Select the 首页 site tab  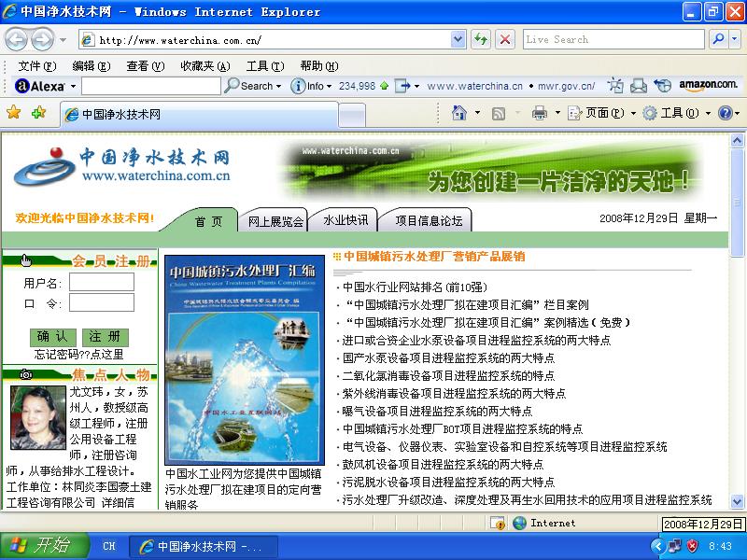208,221
